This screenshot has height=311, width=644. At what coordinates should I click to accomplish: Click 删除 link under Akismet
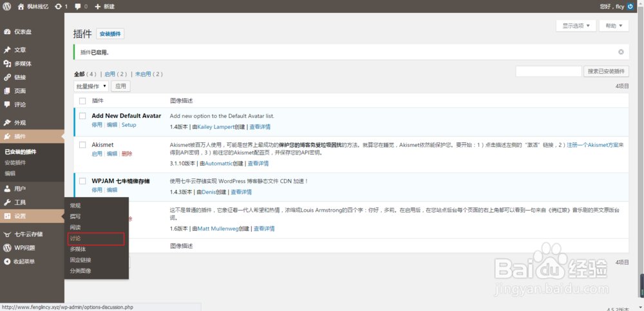(127, 154)
